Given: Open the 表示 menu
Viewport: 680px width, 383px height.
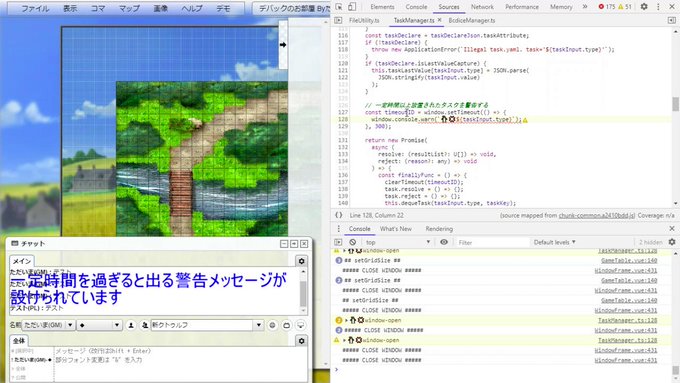Looking at the screenshot, I should point(70,8).
